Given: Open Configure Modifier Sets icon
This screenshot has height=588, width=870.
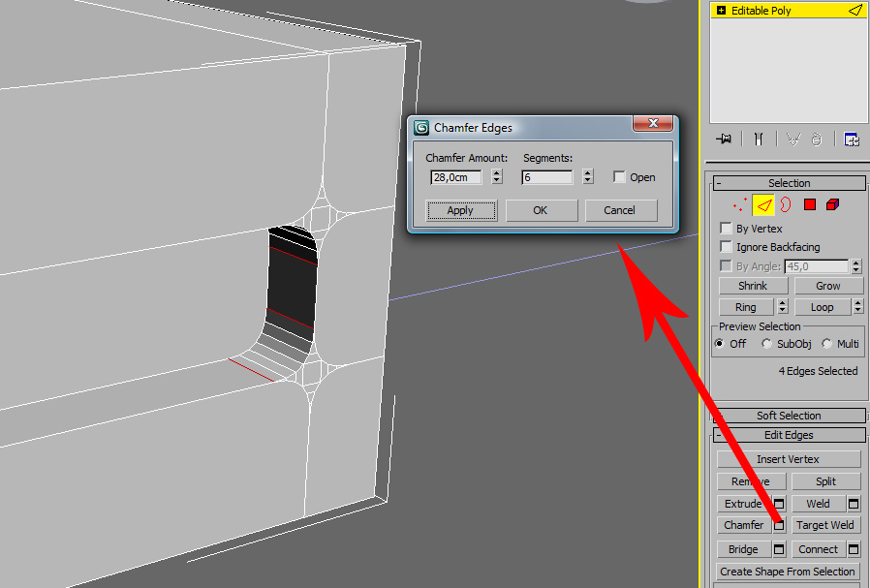Looking at the screenshot, I should pos(852,139).
